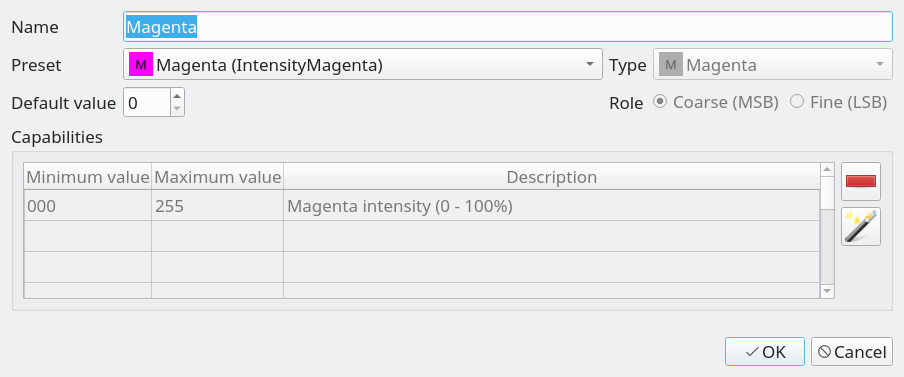Viewport: 904px width, 377px height.
Task: Select the Coarse (MSB) role
Action: 716,103
